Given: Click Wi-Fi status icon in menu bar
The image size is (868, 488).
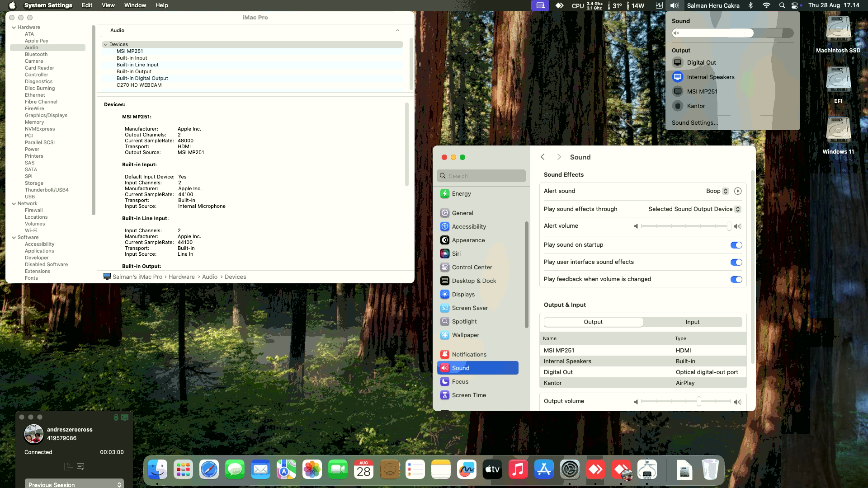Looking at the screenshot, I should [x=766, y=5].
